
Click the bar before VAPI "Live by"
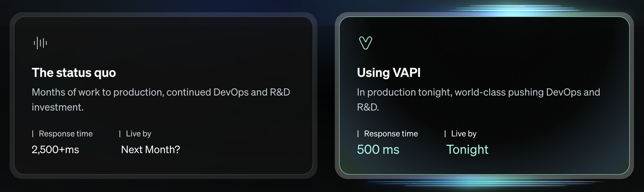click(445, 134)
